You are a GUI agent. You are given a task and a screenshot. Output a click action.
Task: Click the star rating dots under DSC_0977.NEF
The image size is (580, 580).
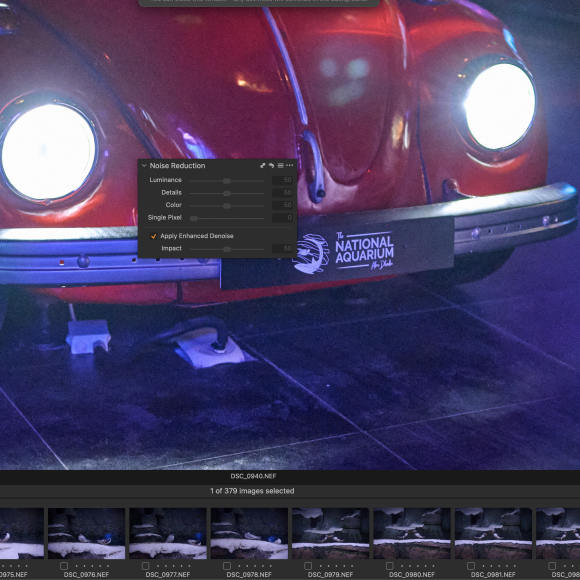pos(173,566)
